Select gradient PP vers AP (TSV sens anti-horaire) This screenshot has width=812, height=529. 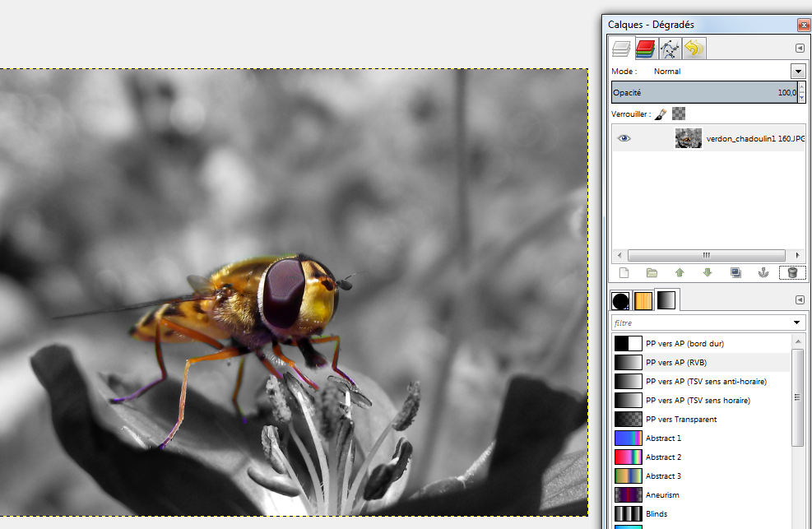click(701, 382)
